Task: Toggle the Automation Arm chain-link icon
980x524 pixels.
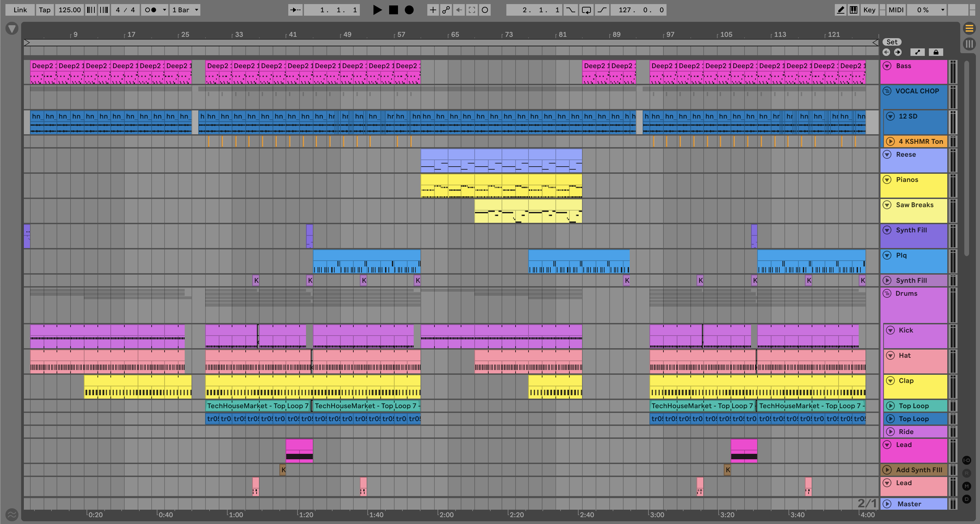Action: [x=446, y=10]
